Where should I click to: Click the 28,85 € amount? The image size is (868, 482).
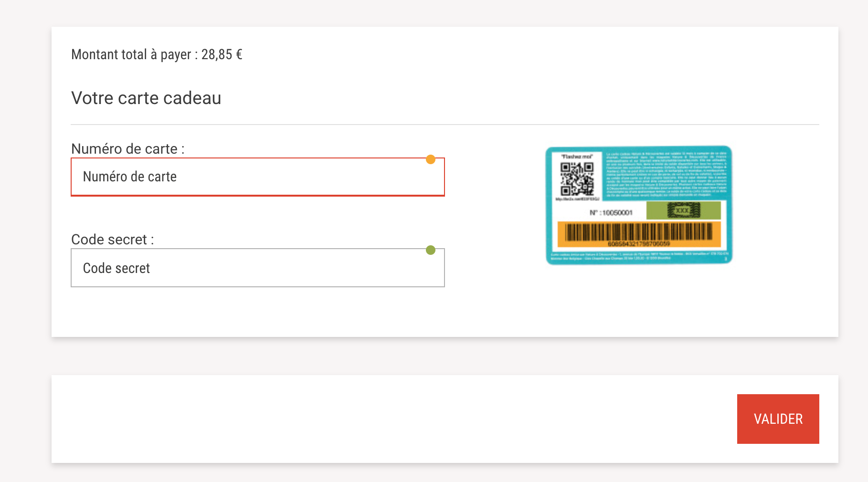(x=222, y=54)
